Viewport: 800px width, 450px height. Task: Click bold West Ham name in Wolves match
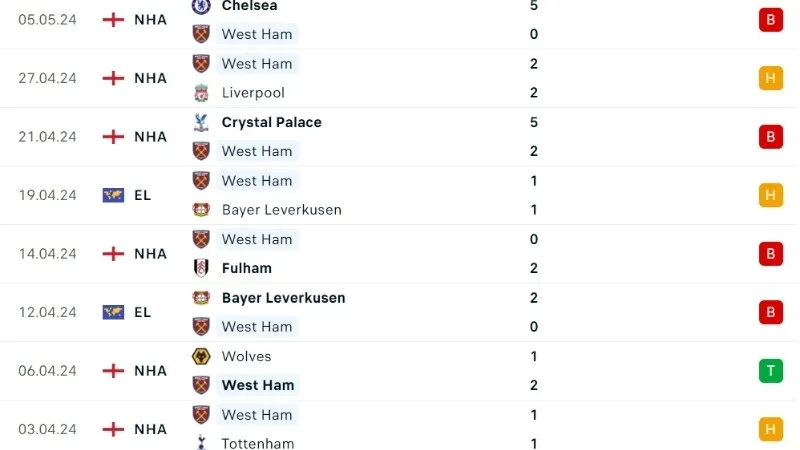tap(258, 385)
